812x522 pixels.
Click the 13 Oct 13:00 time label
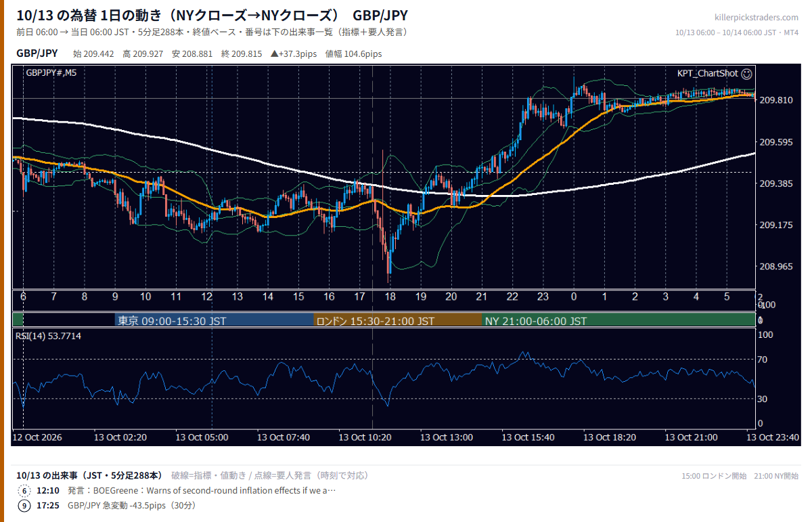(x=447, y=437)
